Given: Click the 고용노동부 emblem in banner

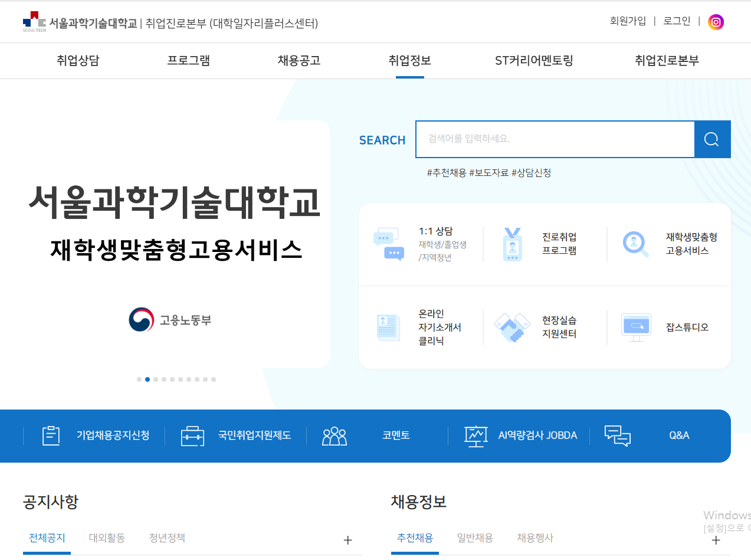Looking at the screenshot, I should 142,320.
